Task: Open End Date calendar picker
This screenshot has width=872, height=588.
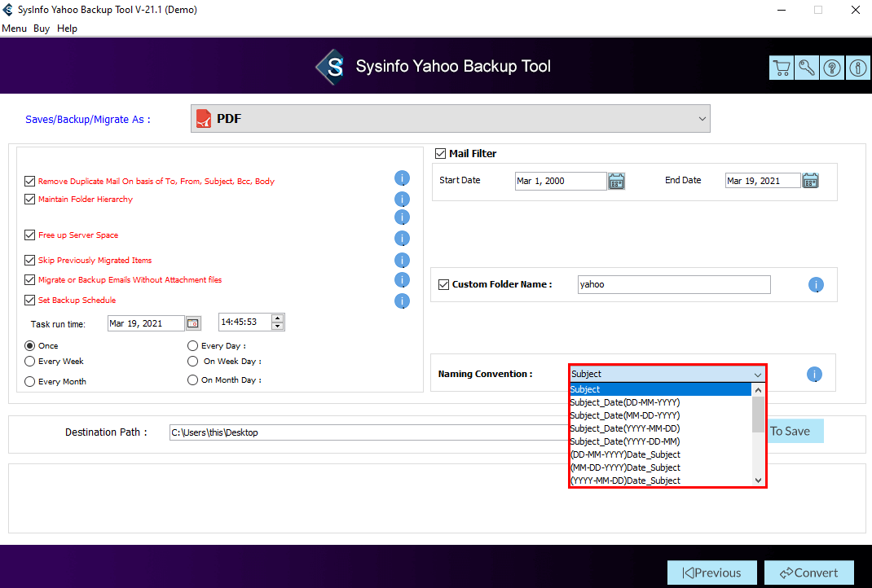Action: [x=810, y=181]
